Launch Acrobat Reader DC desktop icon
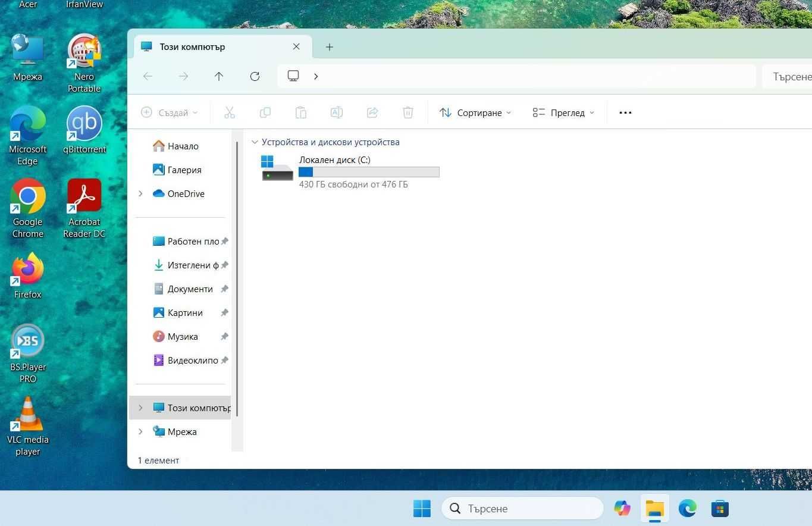This screenshot has height=526, width=812. 84,208
